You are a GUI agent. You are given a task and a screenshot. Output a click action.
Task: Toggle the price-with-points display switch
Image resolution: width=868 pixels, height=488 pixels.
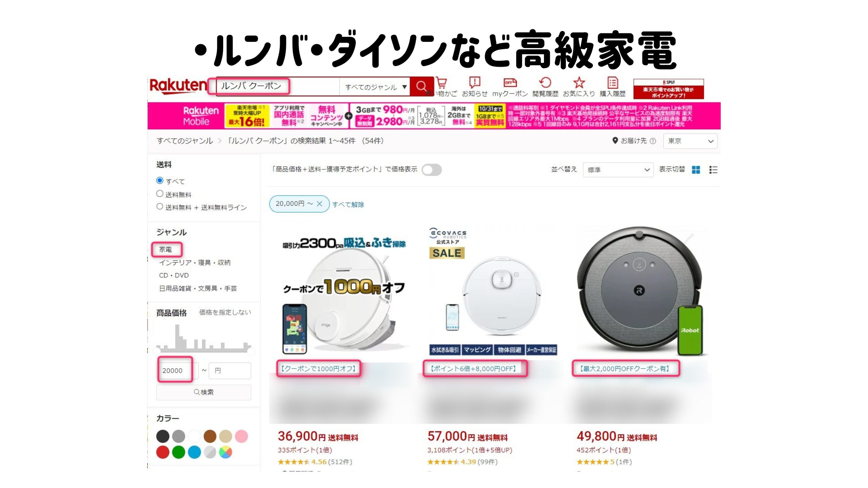click(432, 170)
